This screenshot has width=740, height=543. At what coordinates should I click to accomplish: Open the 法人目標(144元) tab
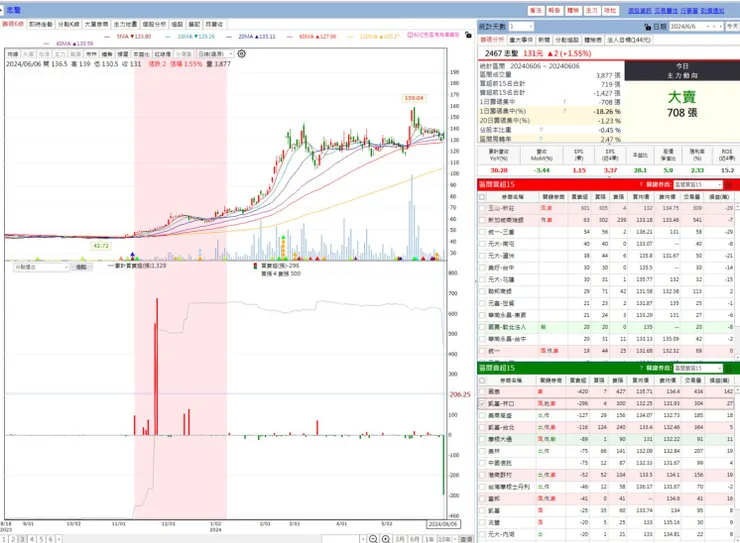[628, 40]
